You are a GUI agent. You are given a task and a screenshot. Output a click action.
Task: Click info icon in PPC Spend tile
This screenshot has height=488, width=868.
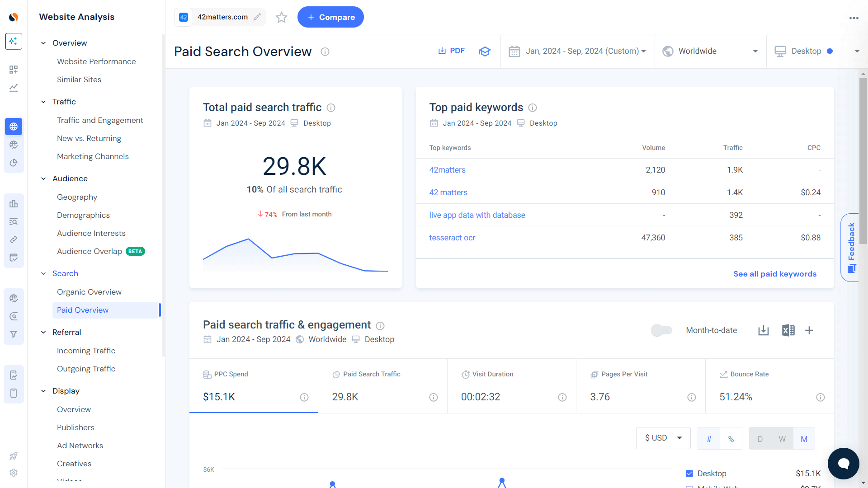click(304, 397)
